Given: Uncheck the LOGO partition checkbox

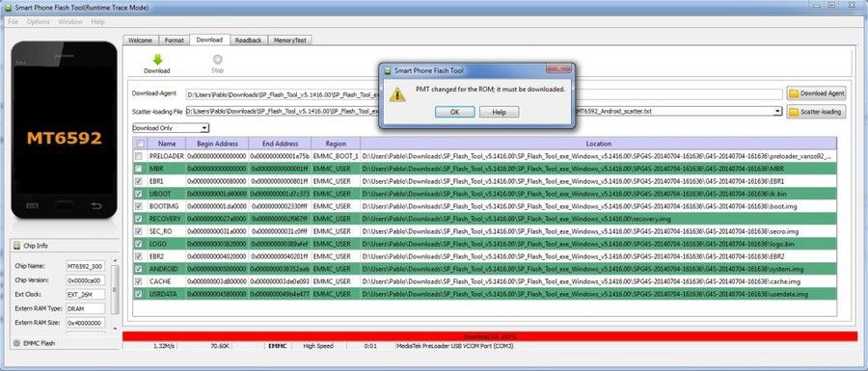Looking at the screenshot, I should pos(138,244).
